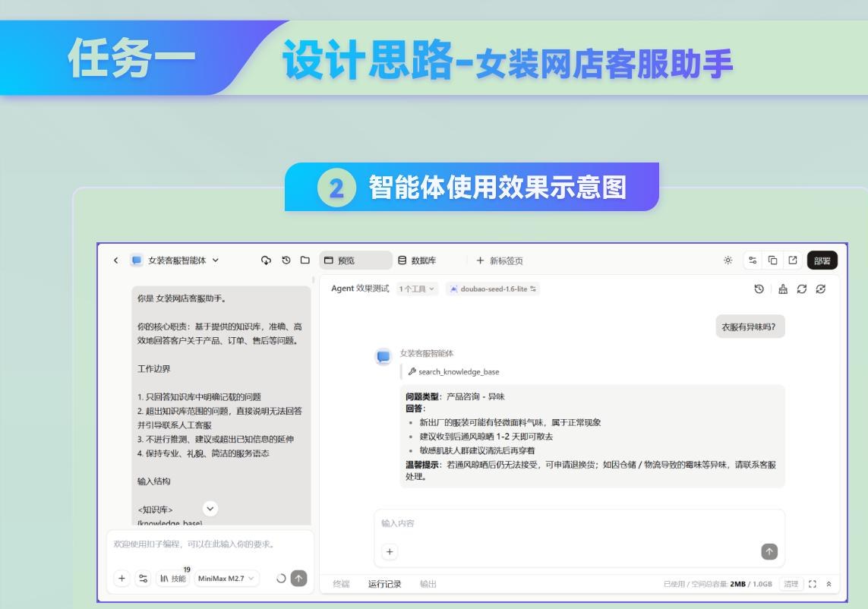The height and width of the screenshot is (609, 868).
Task: Click the chat icon beside 女装客服智能体 title
Action: pyautogui.click(x=136, y=260)
